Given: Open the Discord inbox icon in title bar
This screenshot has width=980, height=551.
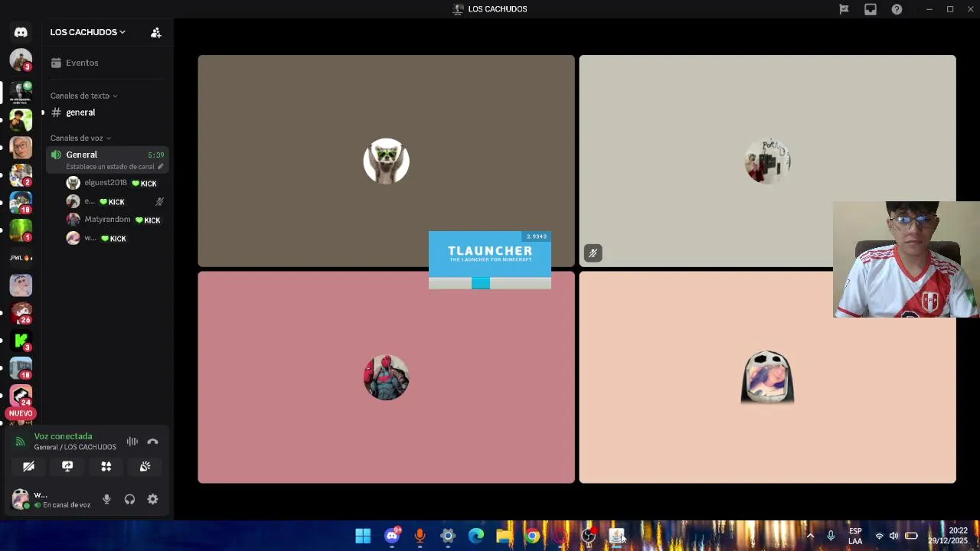Looking at the screenshot, I should pyautogui.click(x=871, y=9).
